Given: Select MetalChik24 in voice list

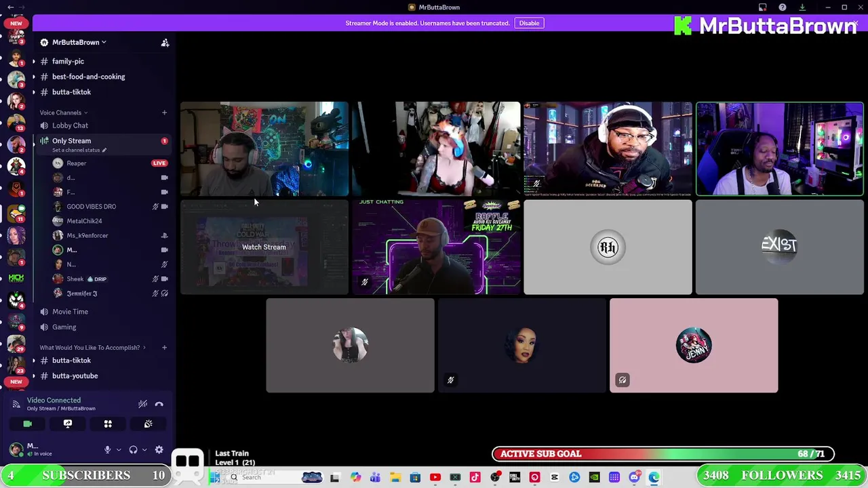Looking at the screenshot, I should point(84,221).
